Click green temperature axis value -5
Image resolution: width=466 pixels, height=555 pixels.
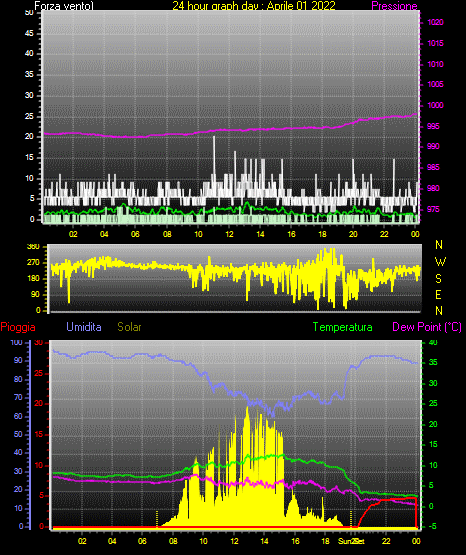pyautogui.click(x=432, y=527)
